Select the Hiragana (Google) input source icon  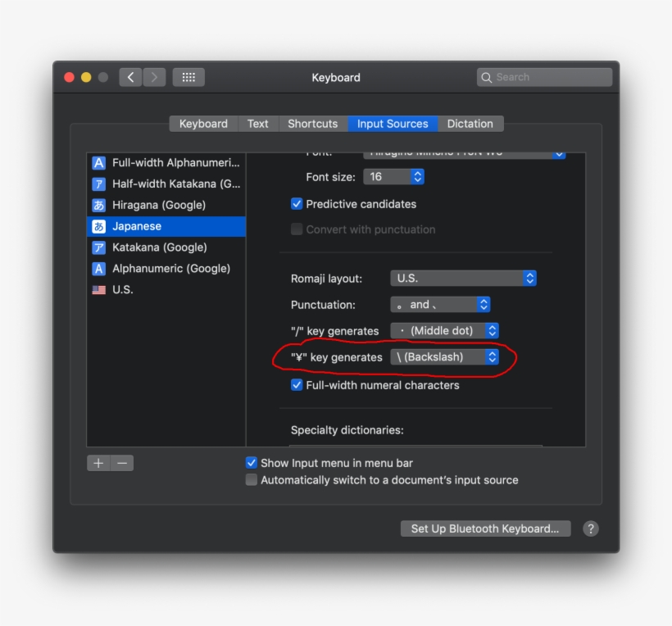click(98, 205)
